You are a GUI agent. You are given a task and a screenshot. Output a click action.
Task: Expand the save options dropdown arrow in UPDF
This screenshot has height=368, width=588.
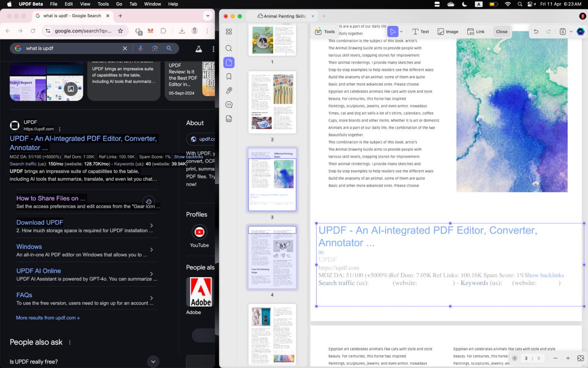[x=571, y=32]
